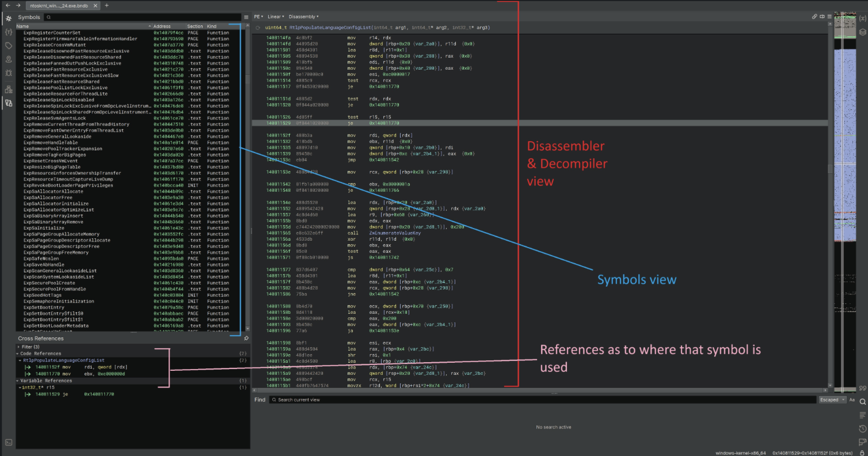868x456 pixels.
Task: Toggle case-sensitive Aa search option
Action: [852, 400]
